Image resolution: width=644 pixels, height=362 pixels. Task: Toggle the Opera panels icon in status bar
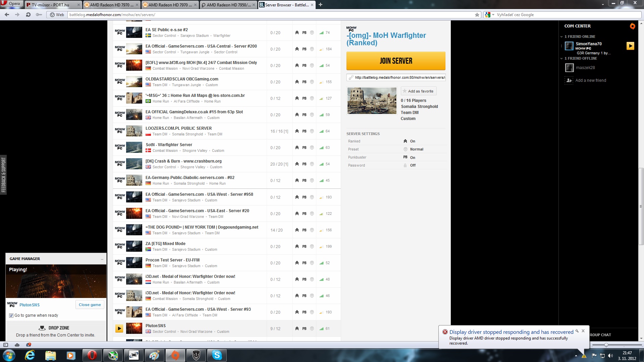click(6, 345)
